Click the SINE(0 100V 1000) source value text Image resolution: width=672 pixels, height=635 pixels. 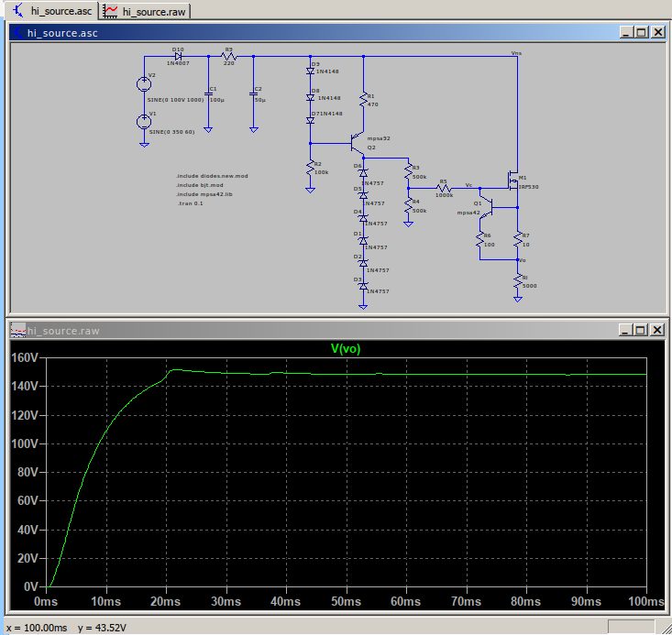(x=176, y=100)
